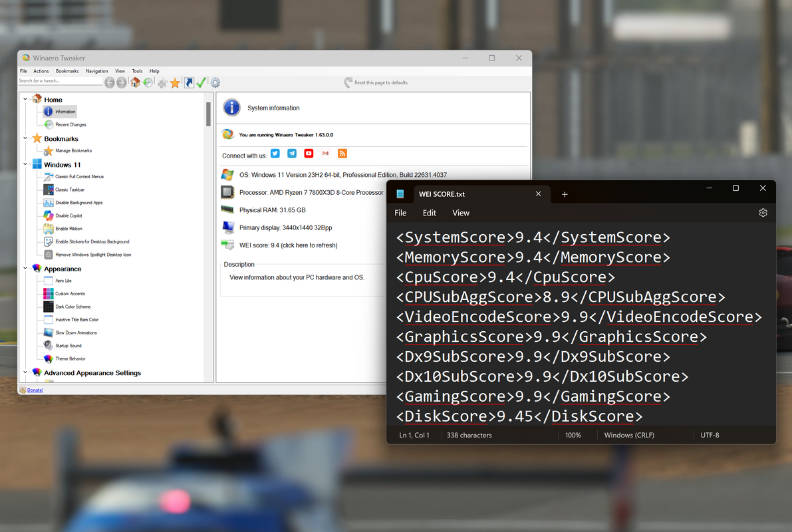
Task: Open Winaero Gmail contact icon
Action: click(x=325, y=154)
